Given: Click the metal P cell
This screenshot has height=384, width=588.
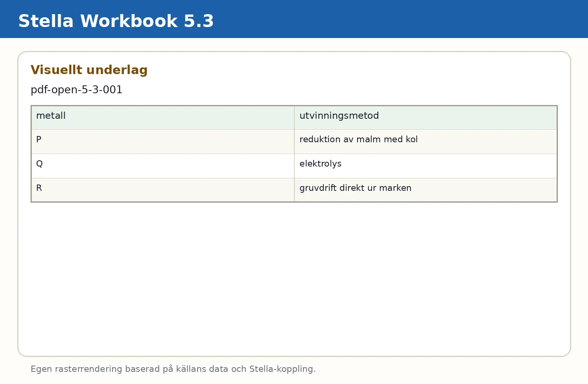Looking at the screenshot, I should pyautogui.click(x=163, y=142).
